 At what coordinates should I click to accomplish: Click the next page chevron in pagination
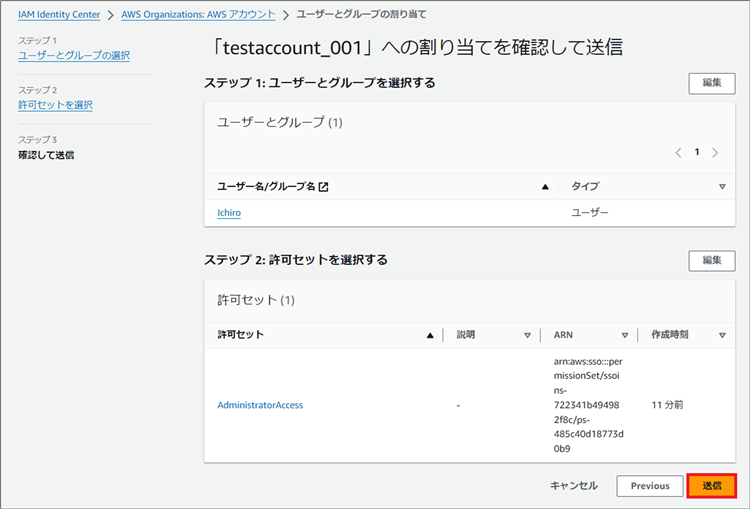[x=715, y=153]
